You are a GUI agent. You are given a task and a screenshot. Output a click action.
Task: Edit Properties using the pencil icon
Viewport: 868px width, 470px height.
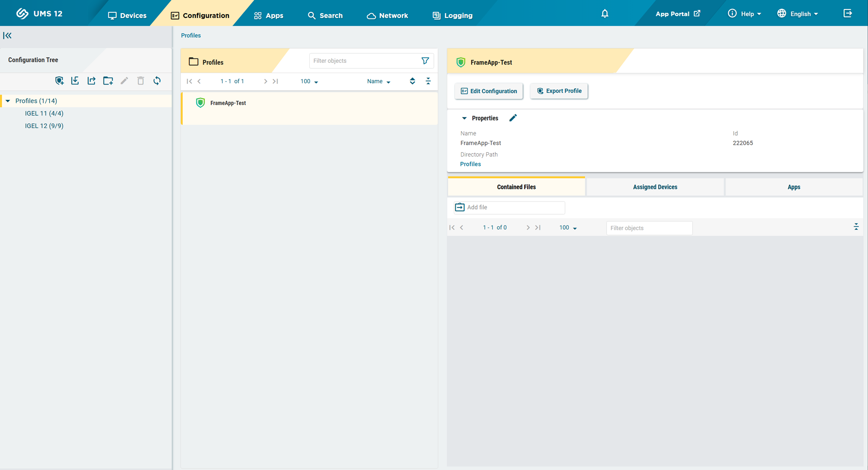513,118
